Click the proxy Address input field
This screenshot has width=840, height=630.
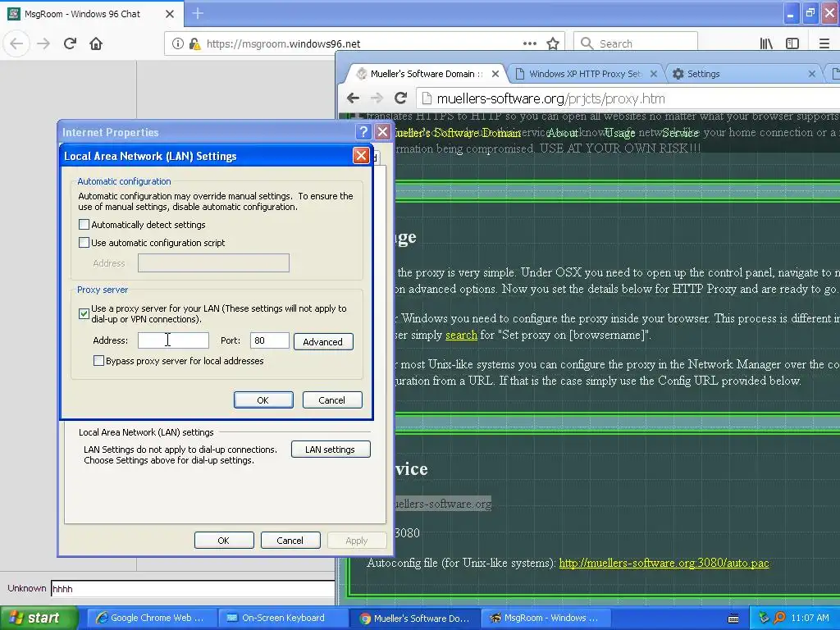[x=173, y=340]
